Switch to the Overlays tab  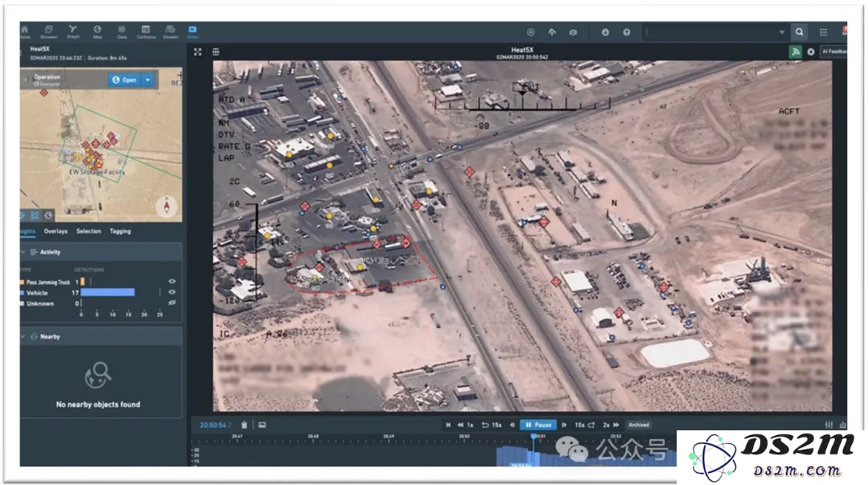(x=55, y=231)
